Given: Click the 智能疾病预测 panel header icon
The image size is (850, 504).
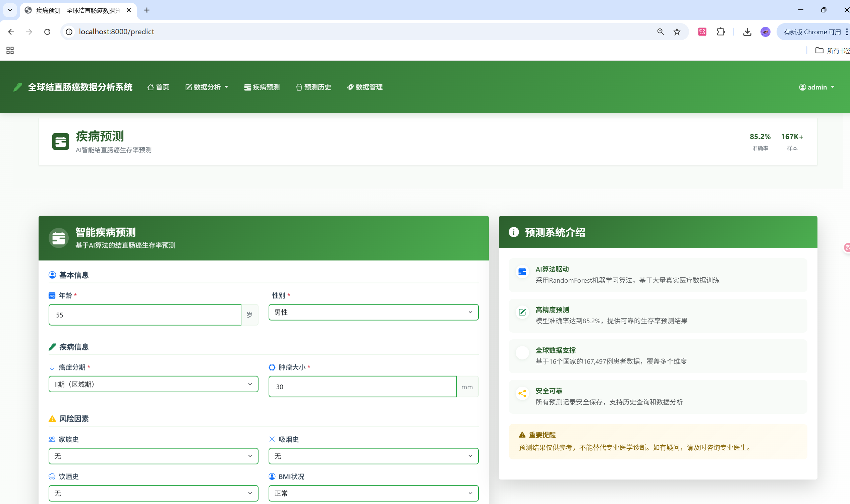Looking at the screenshot, I should [58, 238].
